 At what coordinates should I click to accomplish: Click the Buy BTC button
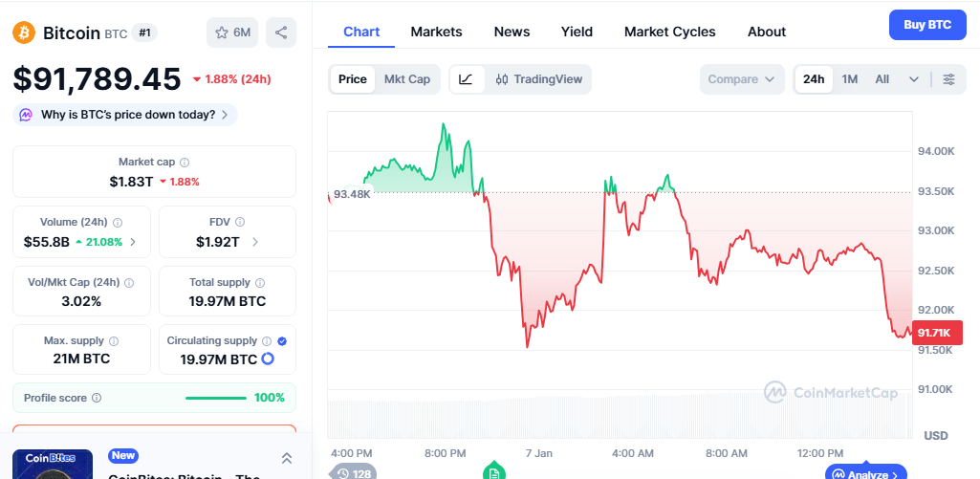927,25
